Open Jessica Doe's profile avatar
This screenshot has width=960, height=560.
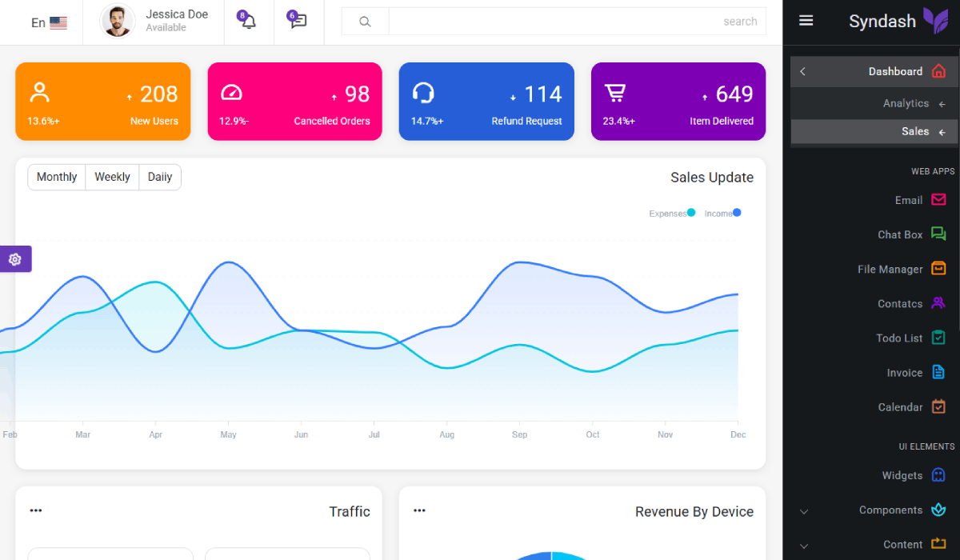(118, 22)
